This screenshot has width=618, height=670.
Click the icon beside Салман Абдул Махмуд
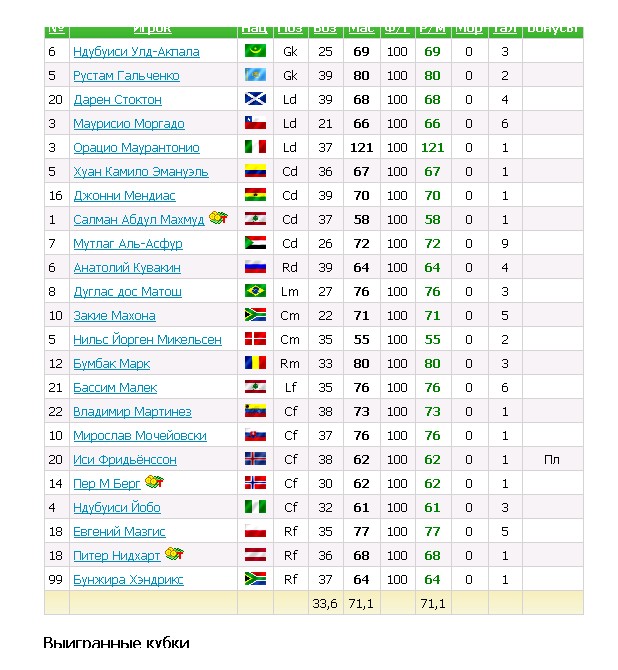217,218
